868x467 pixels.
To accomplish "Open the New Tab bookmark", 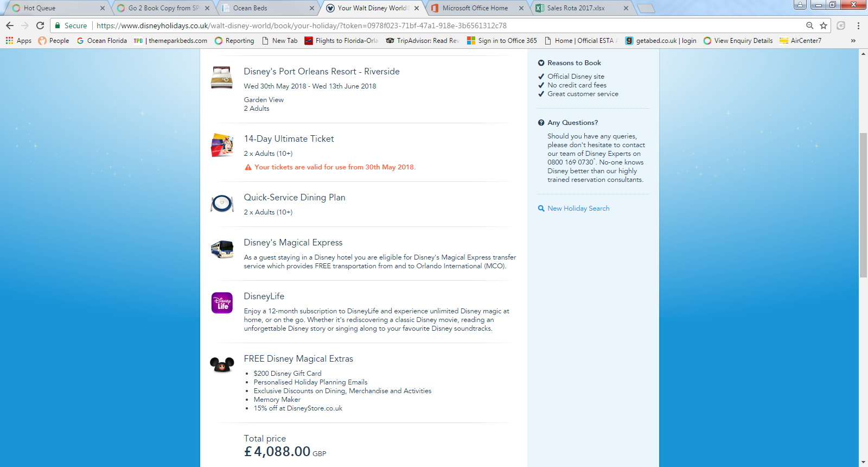I will point(279,41).
